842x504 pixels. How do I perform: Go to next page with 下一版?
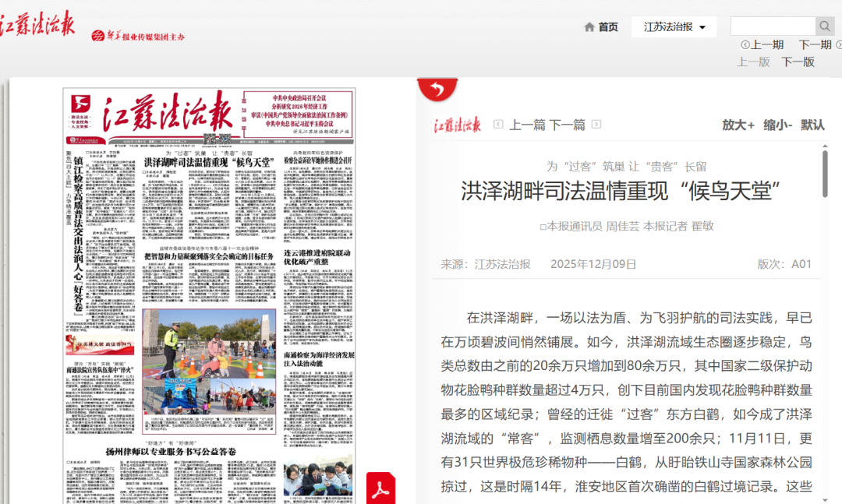coord(798,62)
